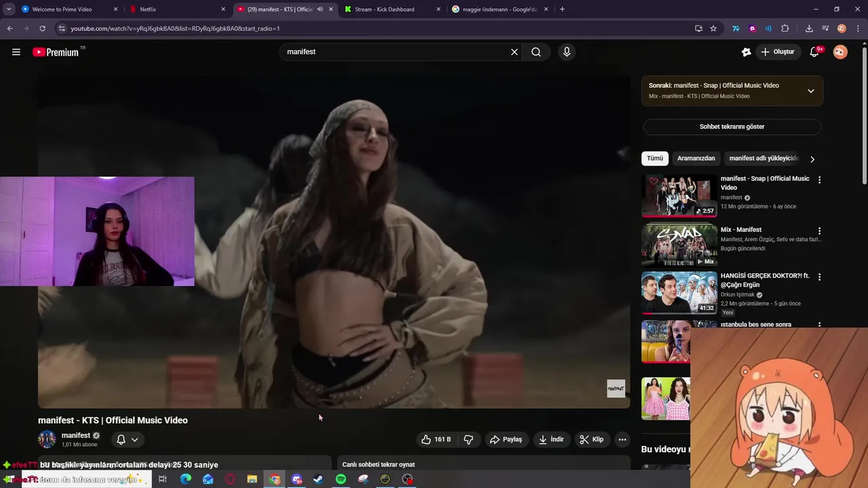Open the manifest channel name link
Screen dimensions: 868x488
76,435
